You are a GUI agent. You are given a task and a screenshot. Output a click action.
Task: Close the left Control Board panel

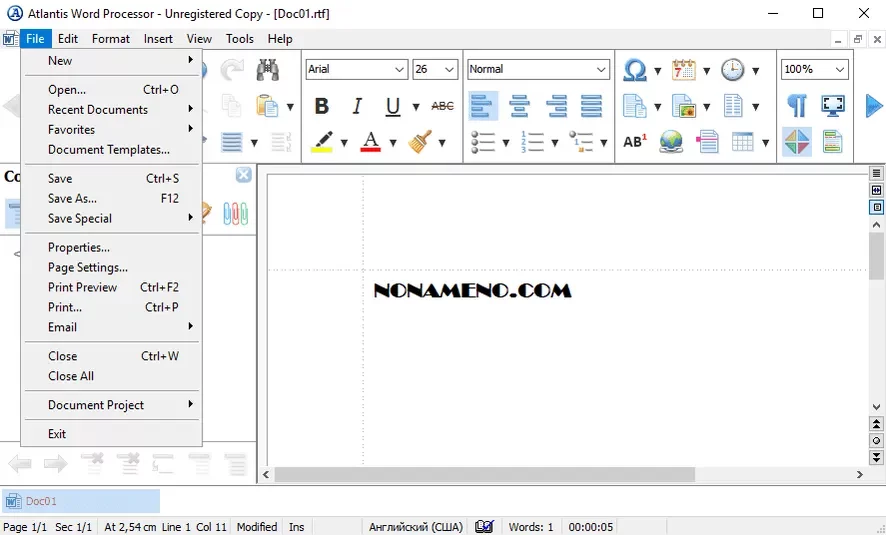point(243,175)
